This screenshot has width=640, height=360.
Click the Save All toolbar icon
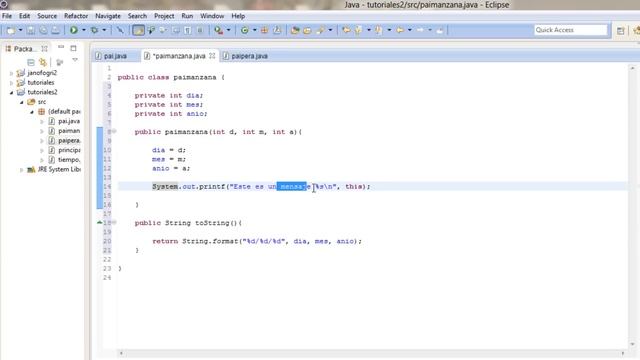point(43,30)
